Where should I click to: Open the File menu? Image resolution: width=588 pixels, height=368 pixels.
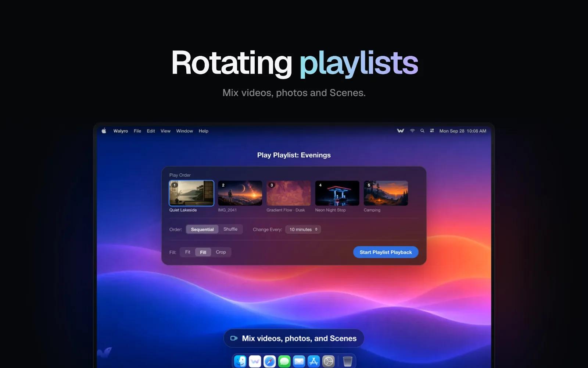click(x=137, y=131)
